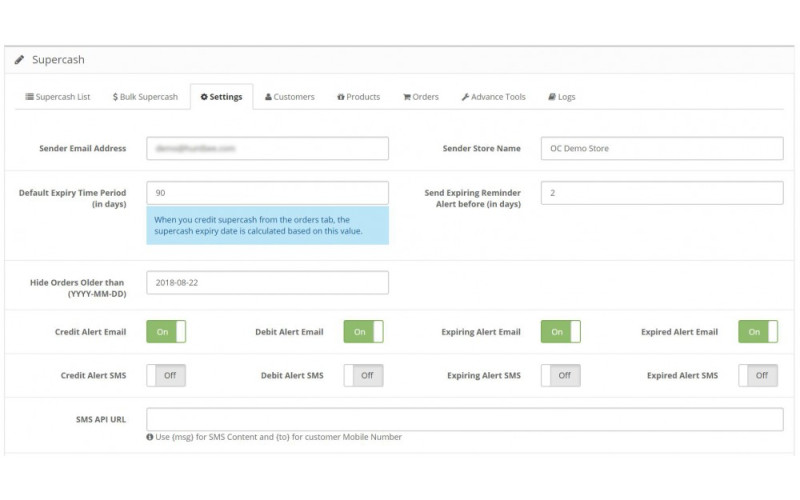Viewport: 800px width, 500px height.
Task: Click the Sender Email Address field
Action: [x=267, y=148]
